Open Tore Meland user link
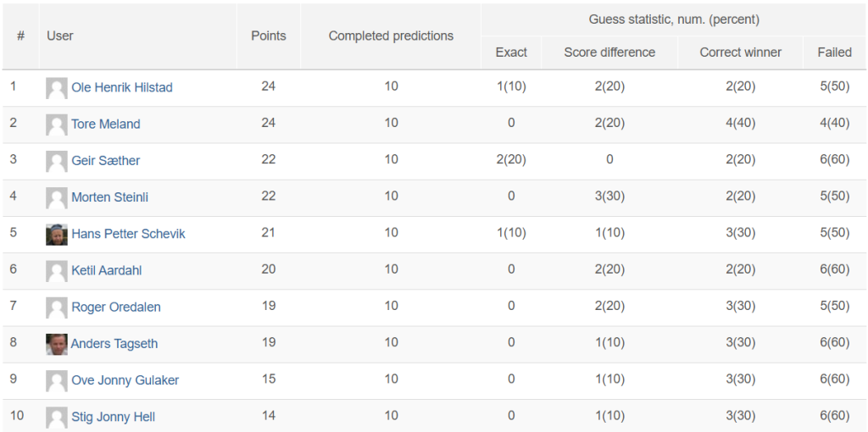Image resolution: width=868 pixels, height=432 pixels. 106,124
